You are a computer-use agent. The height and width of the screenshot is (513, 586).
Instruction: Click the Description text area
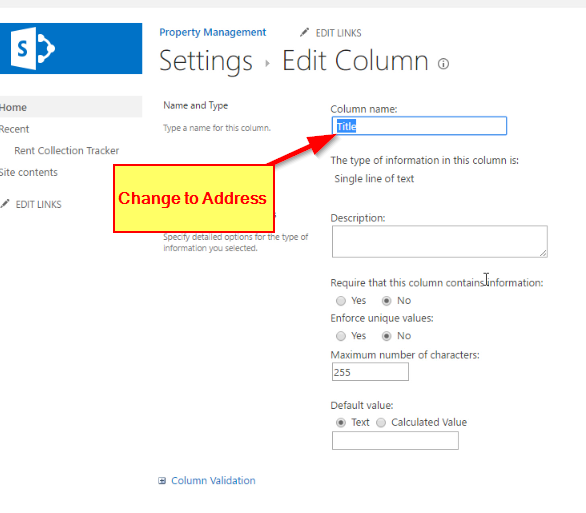(440, 241)
